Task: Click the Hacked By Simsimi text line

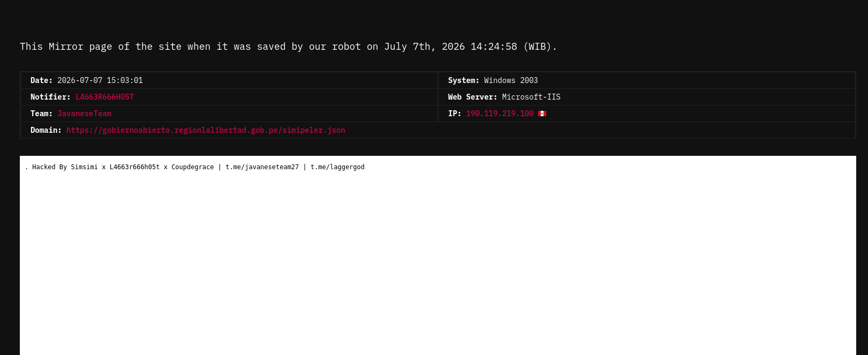Action: coord(195,167)
